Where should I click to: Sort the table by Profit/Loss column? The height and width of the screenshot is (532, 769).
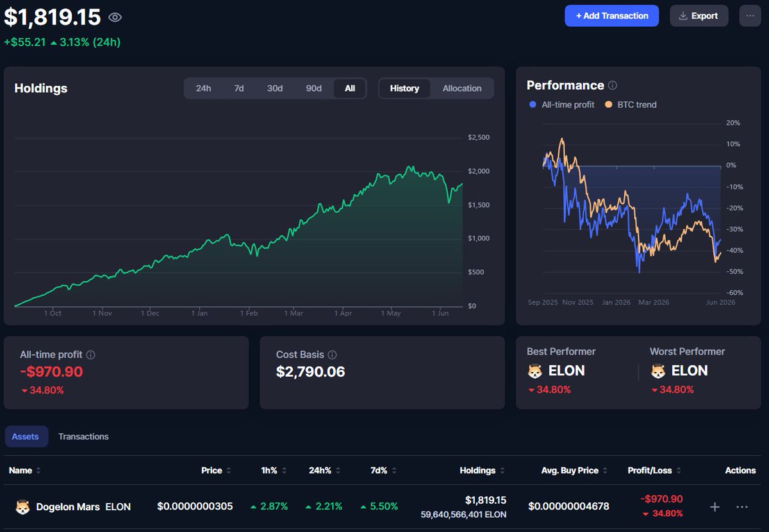[654, 470]
